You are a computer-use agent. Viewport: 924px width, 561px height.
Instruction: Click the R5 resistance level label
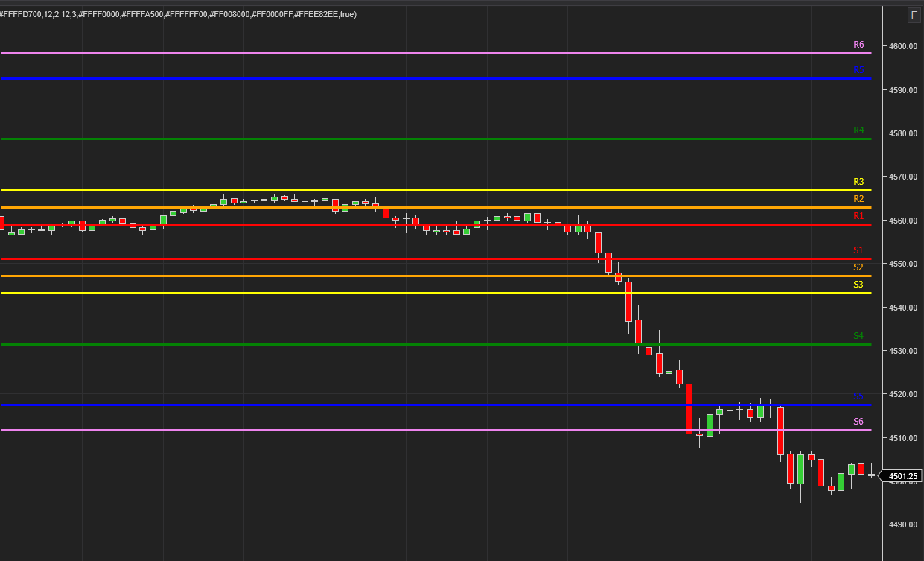(x=858, y=71)
